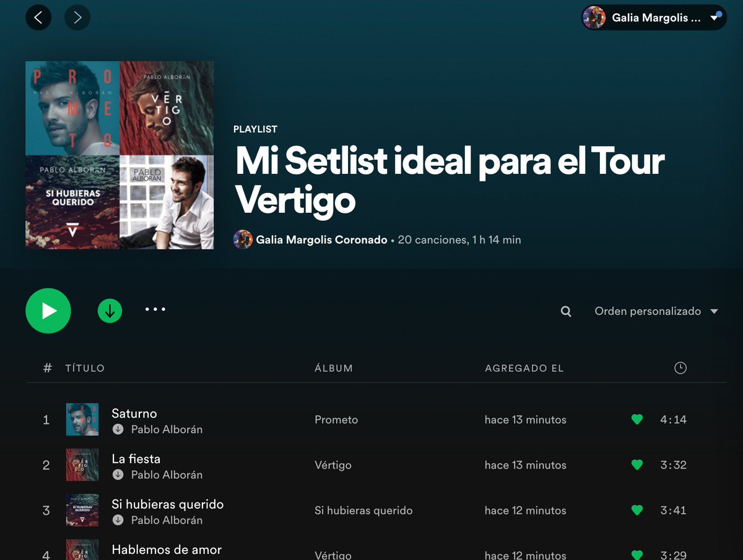Open the Galia Margolis account menu
Viewport: 743px width, 560px height.
point(654,17)
